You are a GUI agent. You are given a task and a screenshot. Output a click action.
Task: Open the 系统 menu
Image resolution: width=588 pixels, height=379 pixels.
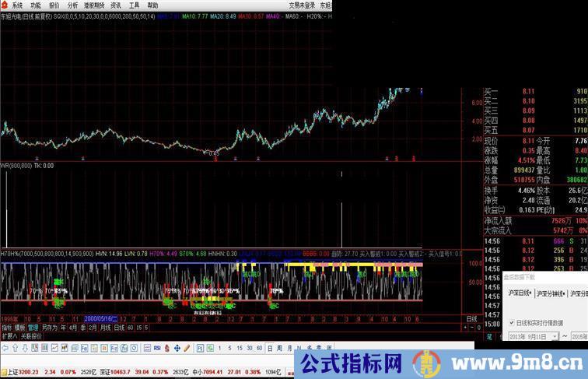pyautogui.click(x=17, y=5)
